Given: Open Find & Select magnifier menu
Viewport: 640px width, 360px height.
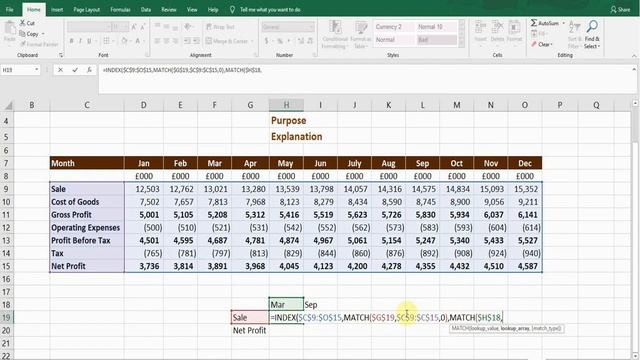Looking at the screenshot, I should pos(592,34).
